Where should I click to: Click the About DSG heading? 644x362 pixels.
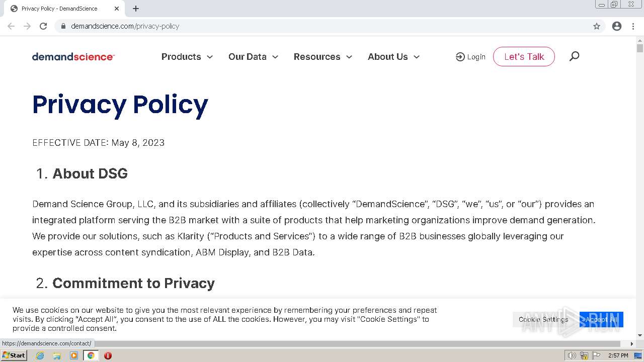[x=90, y=173]
